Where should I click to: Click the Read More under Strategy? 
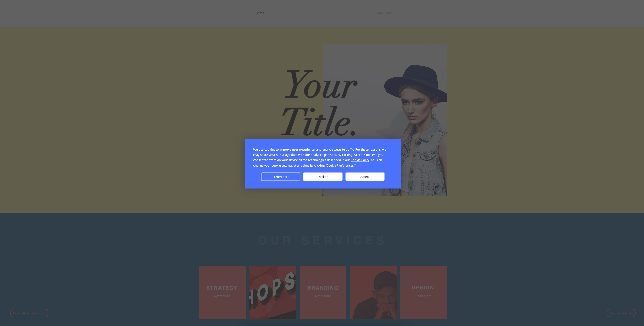[222, 296]
